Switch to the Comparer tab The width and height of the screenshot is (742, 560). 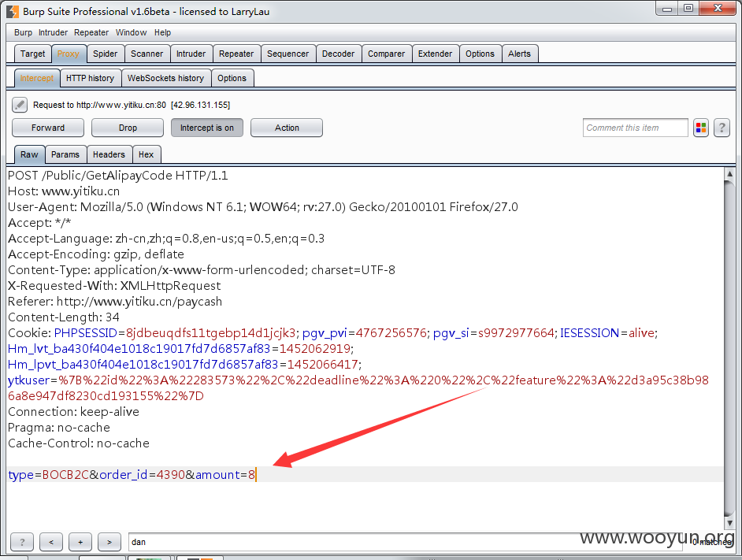pos(387,54)
